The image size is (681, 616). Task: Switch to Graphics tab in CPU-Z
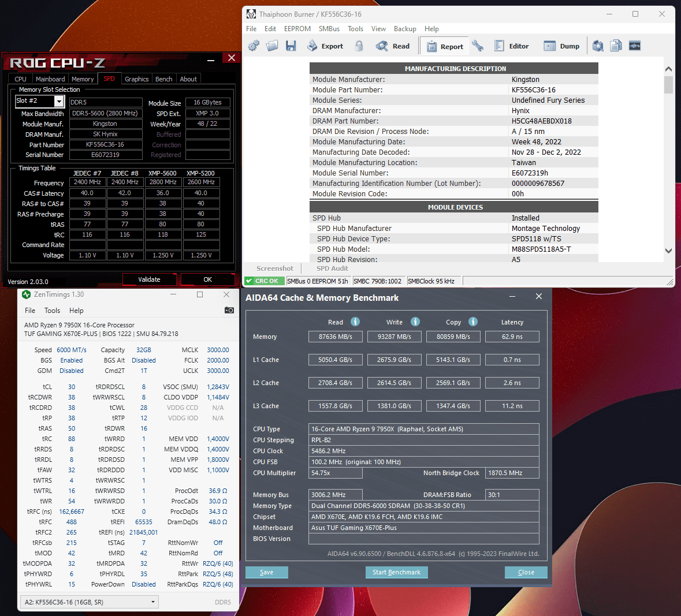click(x=136, y=79)
